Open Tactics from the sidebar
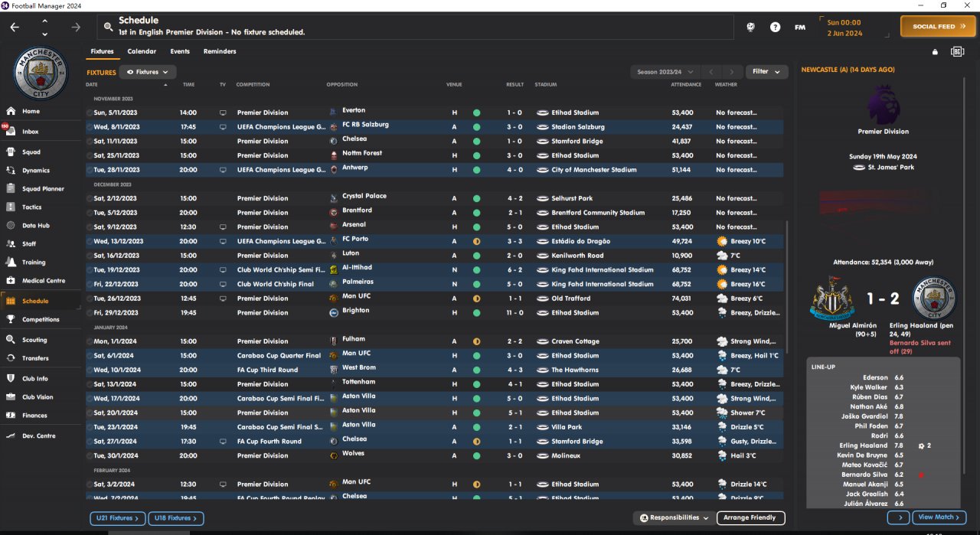980x535 pixels. 31,207
